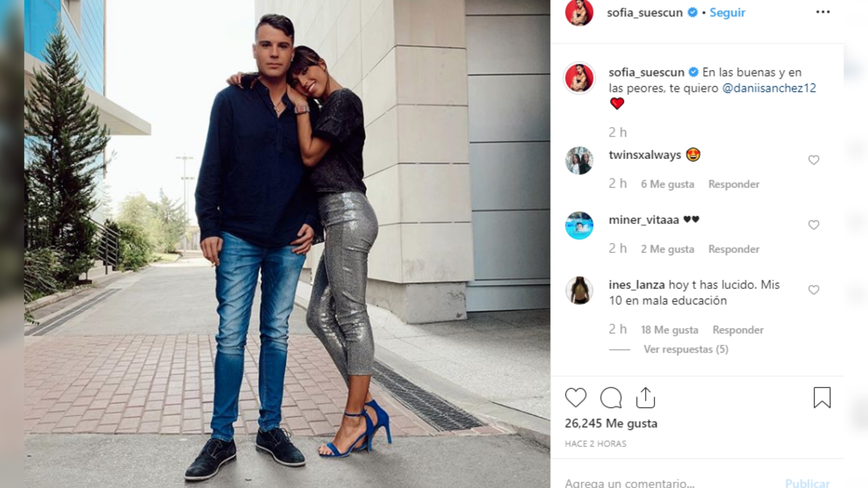Expand Ver respuestas (5) replies
Screen dimensions: 868x488
(x=686, y=349)
